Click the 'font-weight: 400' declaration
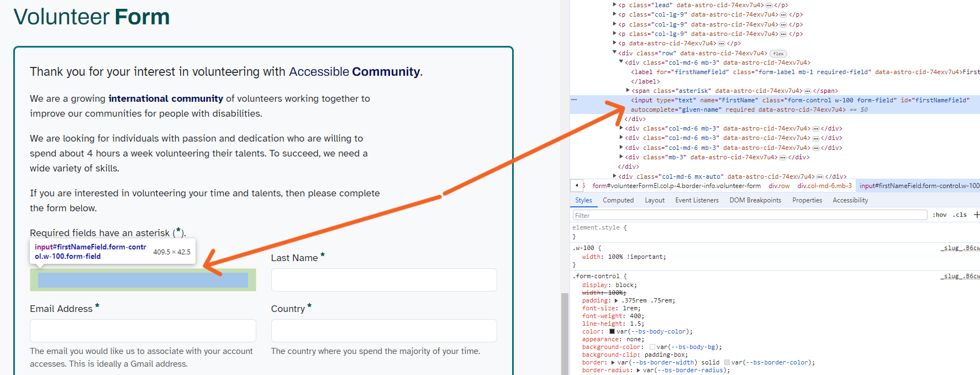 click(x=613, y=316)
